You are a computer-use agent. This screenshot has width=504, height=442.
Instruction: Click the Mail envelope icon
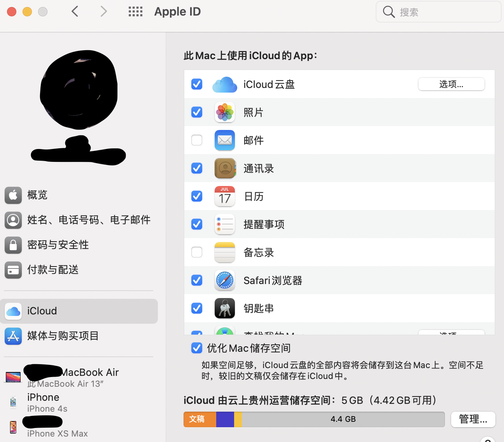tap(225, 140)
